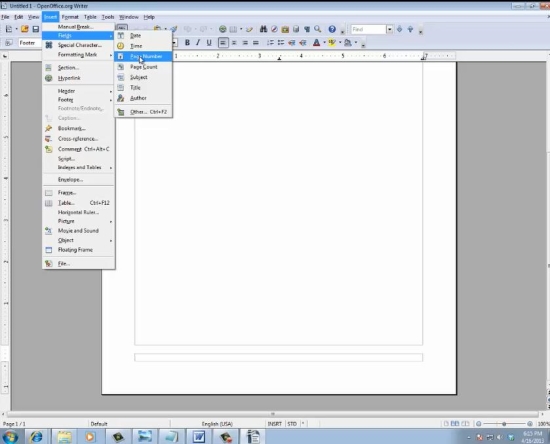Open the Help menu

[x=149, y=17]
